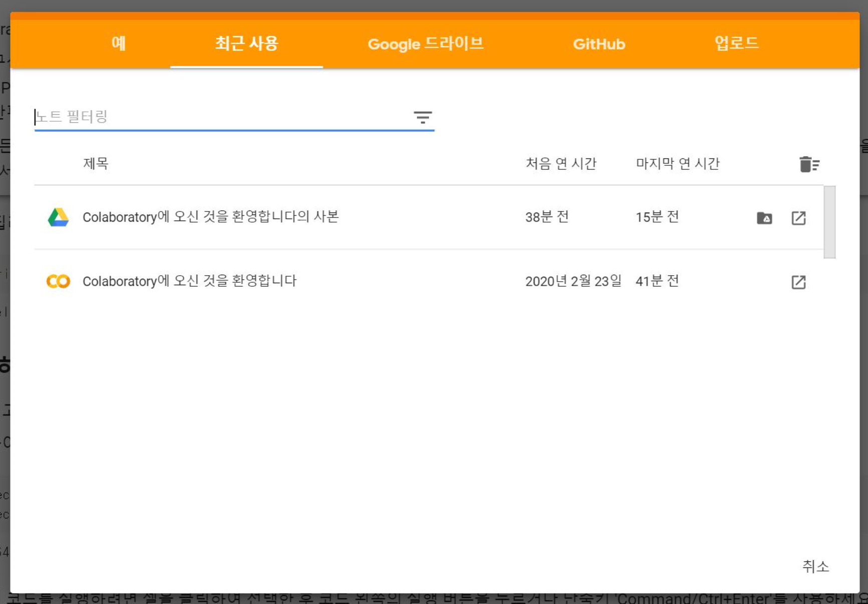Click the filter icon beside the 노트 필터링 field
The width and height of the screenshot is (868, 604).
[423, 117]
